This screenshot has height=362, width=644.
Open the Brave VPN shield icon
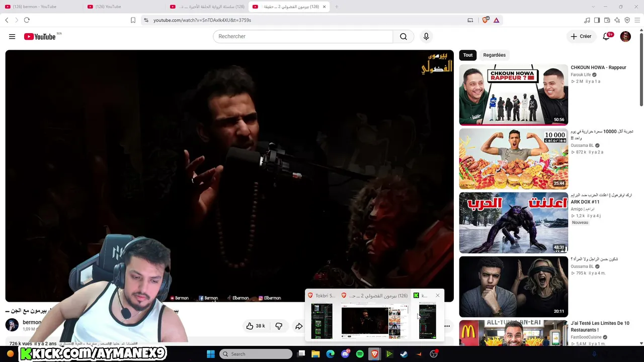627,20
